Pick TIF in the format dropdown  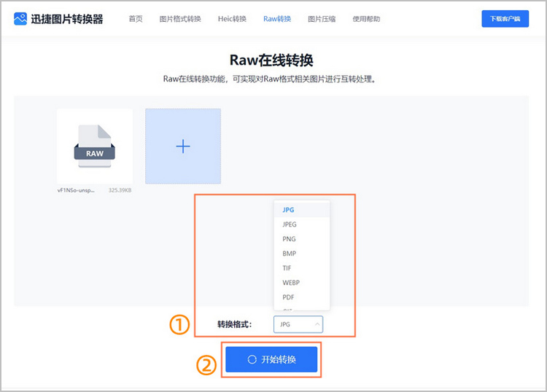point(287,268)
